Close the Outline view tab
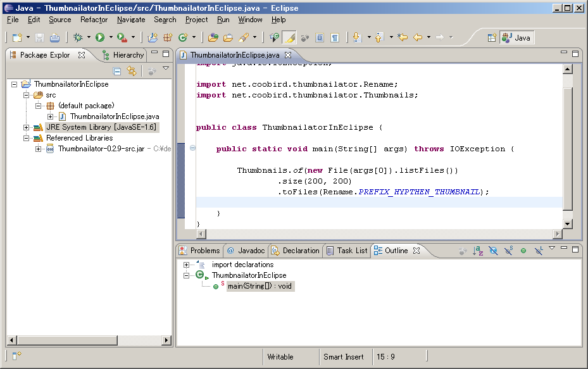Screen dimensions: 588x369 [416, 251]
